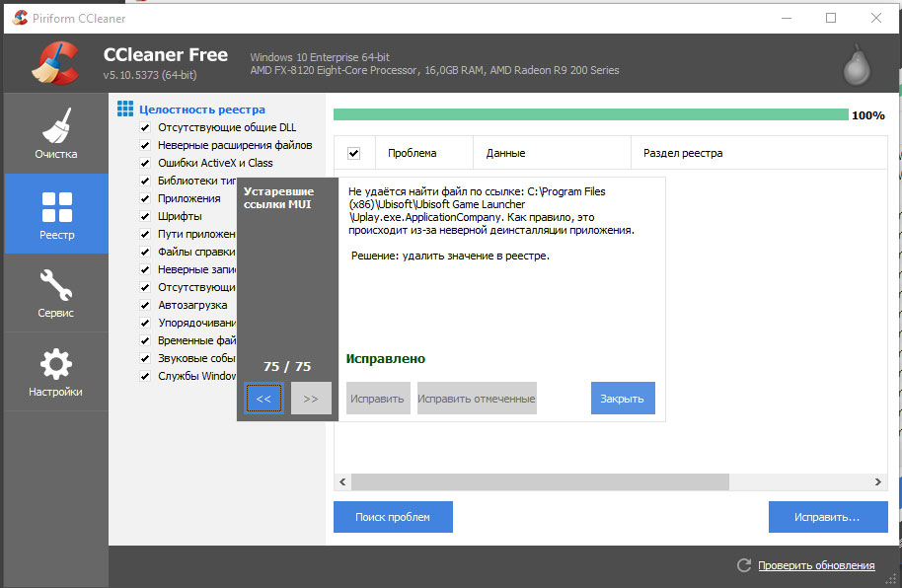Click the refresh icon beside Проверить обновления

(x=744, y=565)
